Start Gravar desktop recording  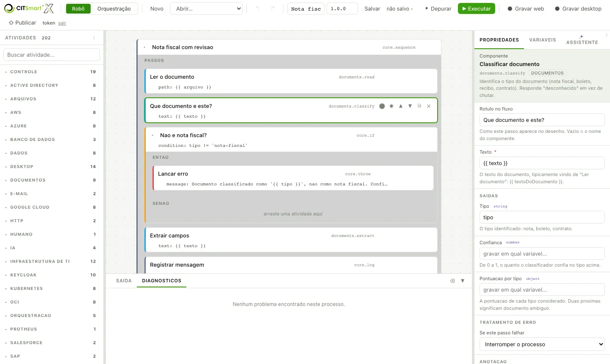[578, 8]
